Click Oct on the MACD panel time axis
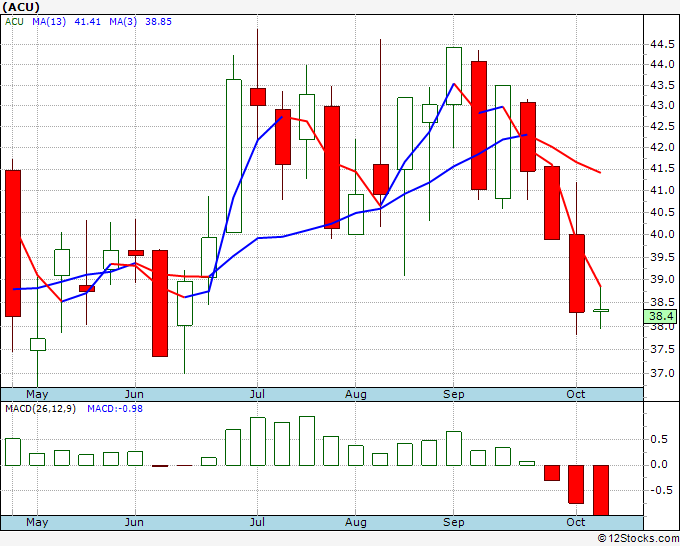 [576, 523]
